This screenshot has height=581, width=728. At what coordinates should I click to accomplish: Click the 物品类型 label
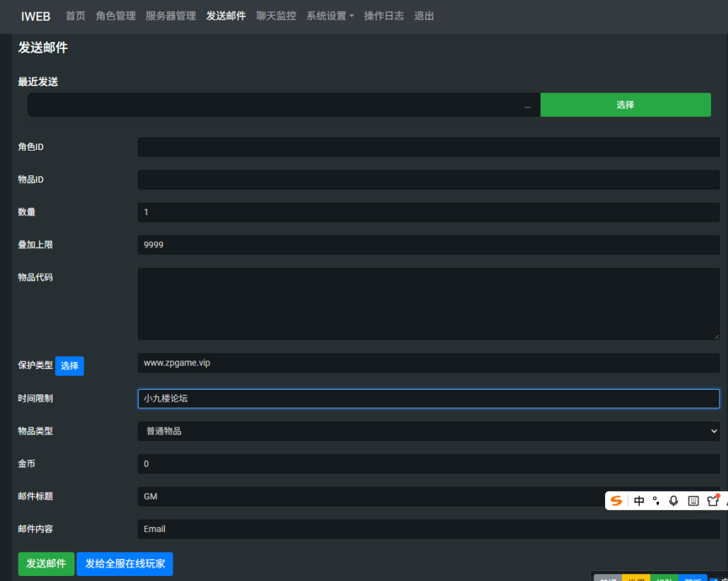coord(36,431)
